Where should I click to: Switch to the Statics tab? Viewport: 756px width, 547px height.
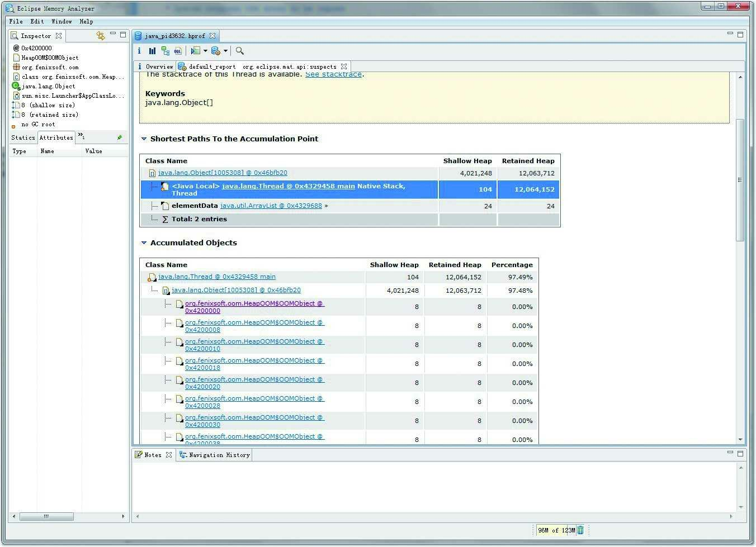pos(23,137)
